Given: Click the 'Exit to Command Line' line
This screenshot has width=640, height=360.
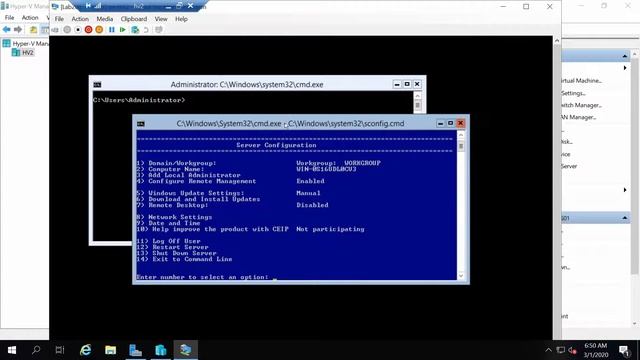Looking at the screenshot, I should coord(184,259).
